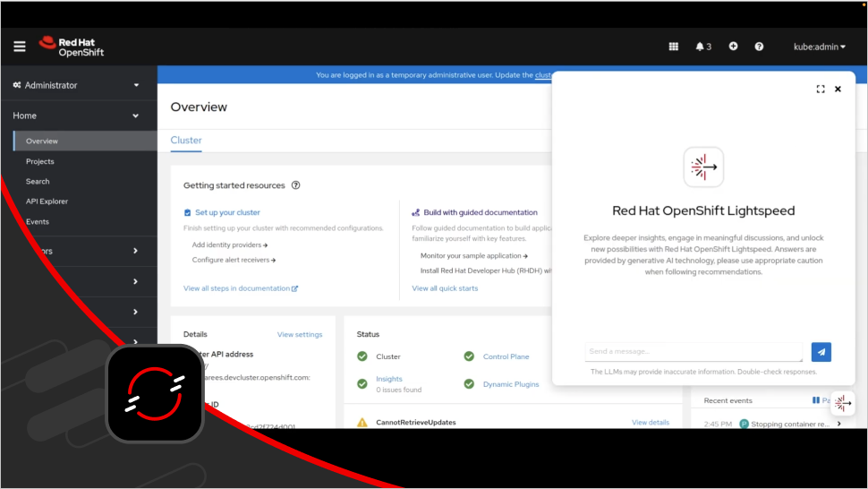Viewport: 868px width, 489px height.
Task: Open Events in the sidebar
Action: point(38,222)
